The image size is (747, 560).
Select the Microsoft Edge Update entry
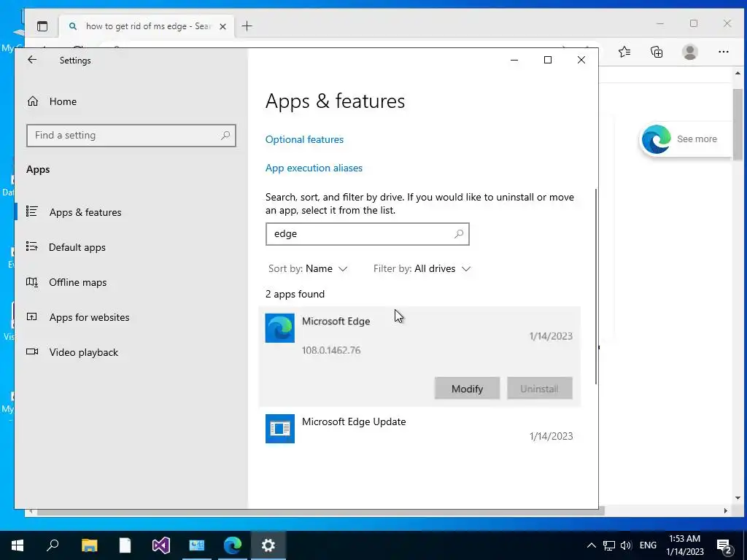pos(419,429)
